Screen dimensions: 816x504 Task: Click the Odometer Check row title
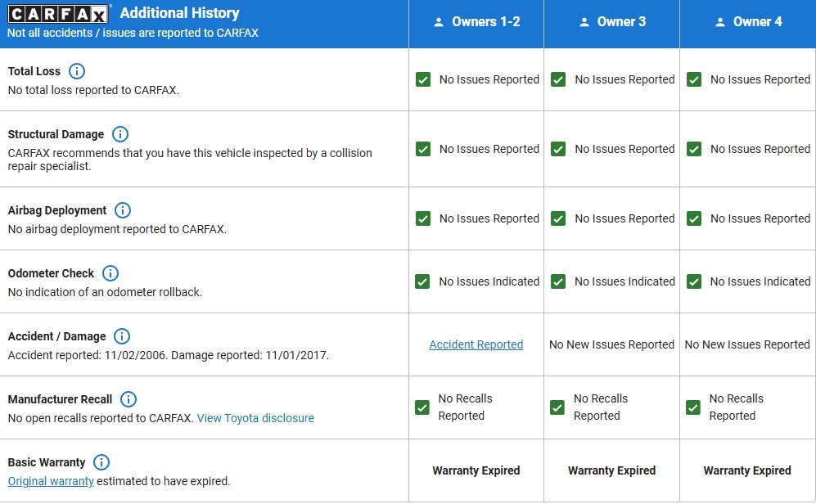(51, 273)
